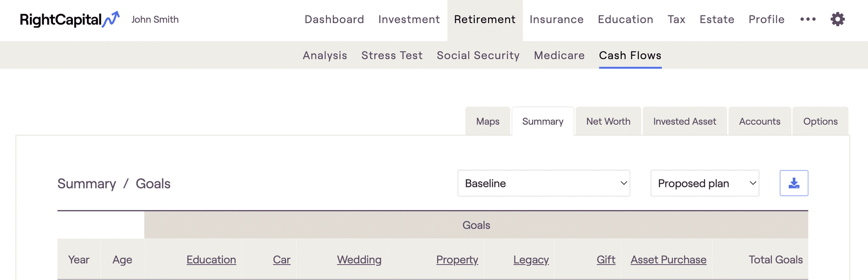Click the RightCapital logo
This screenshot has width=868, height=280.
(70, 19)
